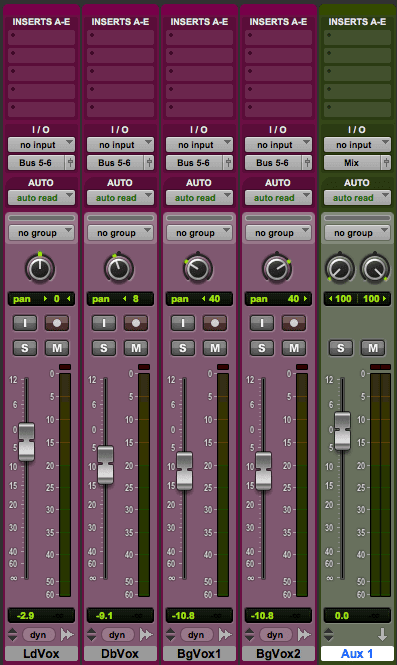Select the LdVox track name
Viewport: 397px width, 665px height.
click(42, 654)
